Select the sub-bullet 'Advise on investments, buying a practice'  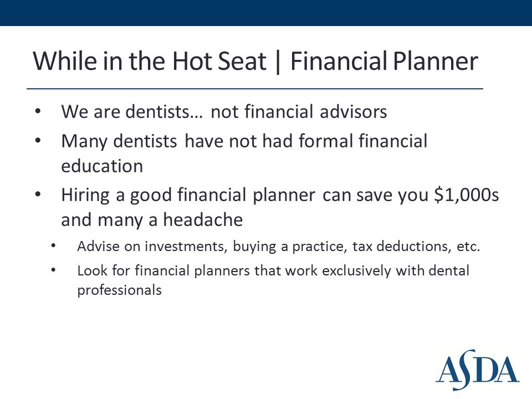pos(279,246)
